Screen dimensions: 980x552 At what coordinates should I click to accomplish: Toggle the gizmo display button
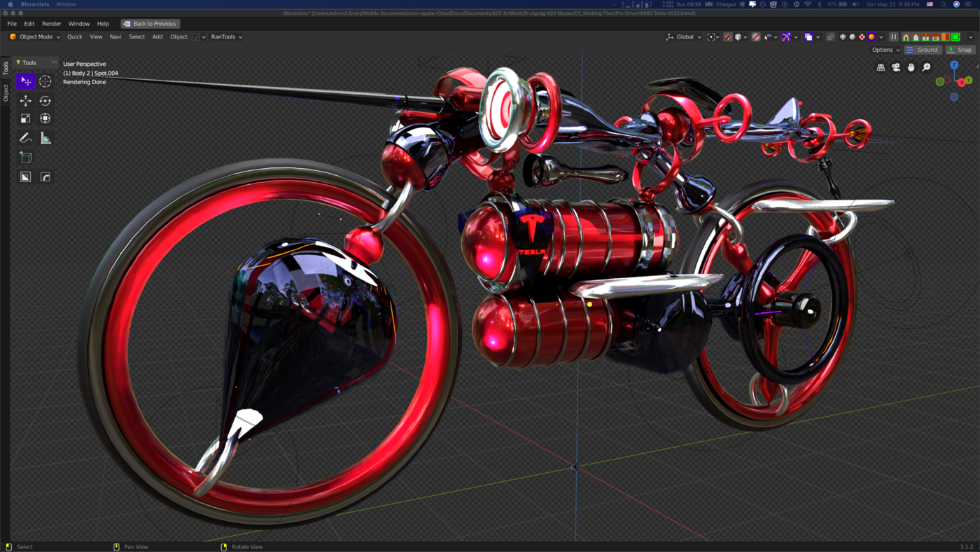click(x=786, y=37)
